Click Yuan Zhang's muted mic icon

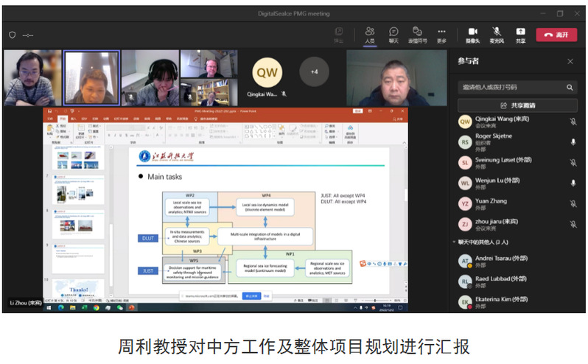(573, 203)
